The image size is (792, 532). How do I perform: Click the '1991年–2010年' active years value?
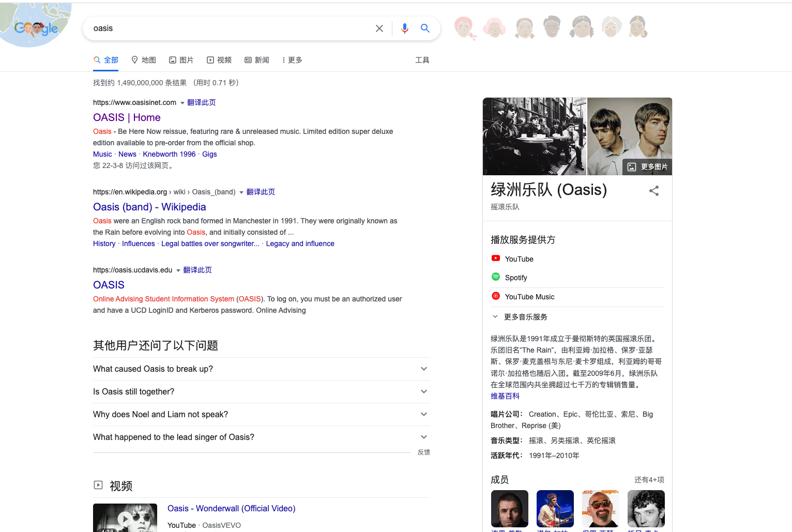[554, 455]
